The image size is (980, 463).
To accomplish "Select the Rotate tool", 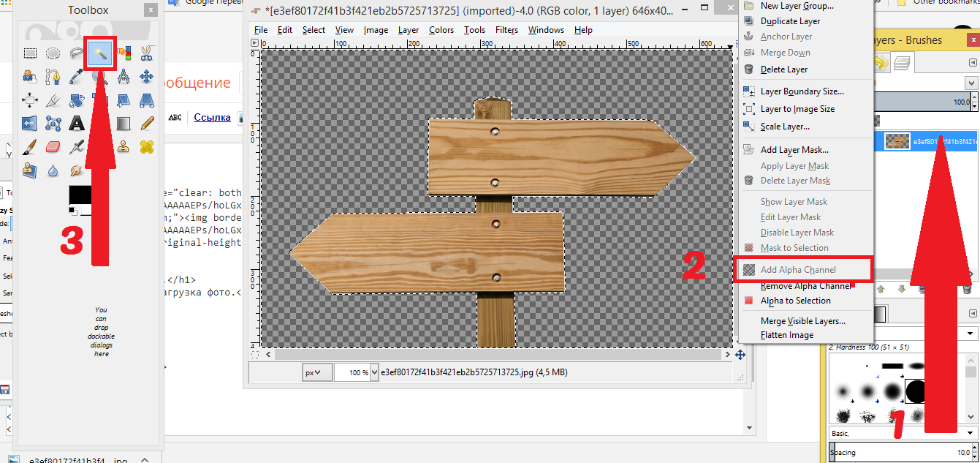I will [77, 99].
